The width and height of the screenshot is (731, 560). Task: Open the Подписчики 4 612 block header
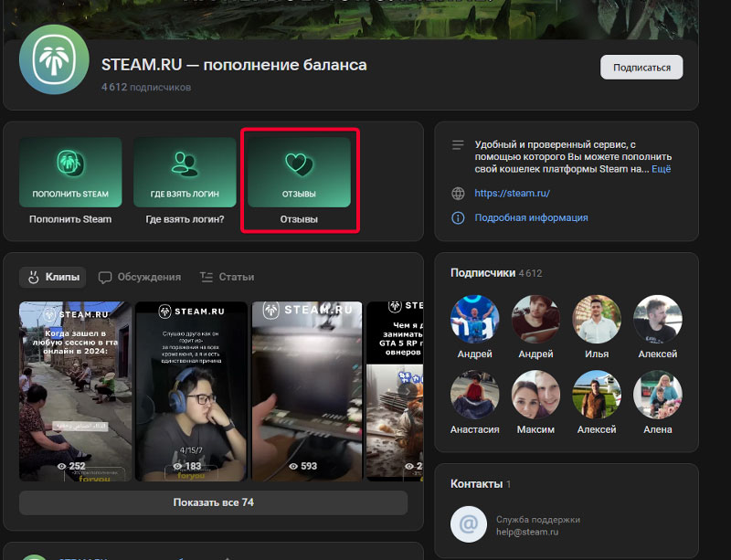coord(496,273)
